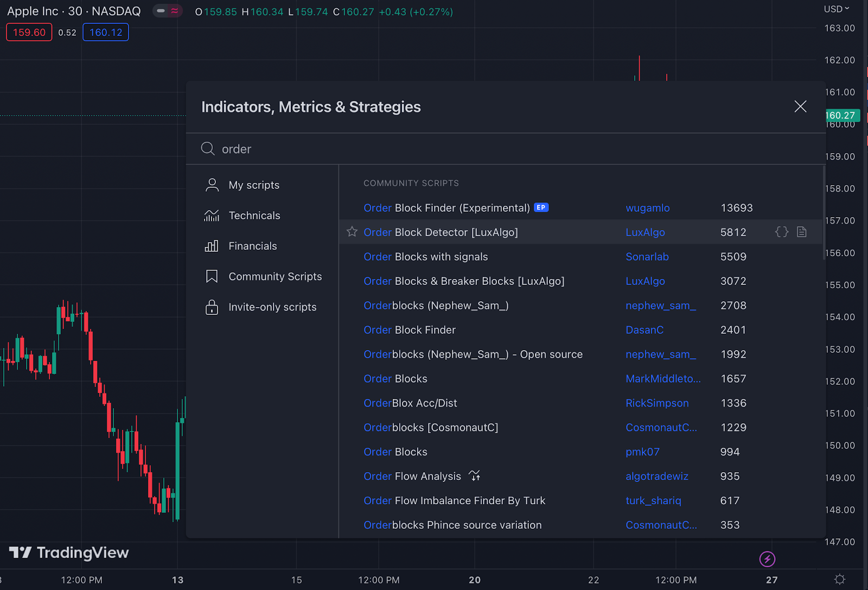Open wugamlo's author profile
868x590 pixels.
pyautogui.click(x=647, y=207)
